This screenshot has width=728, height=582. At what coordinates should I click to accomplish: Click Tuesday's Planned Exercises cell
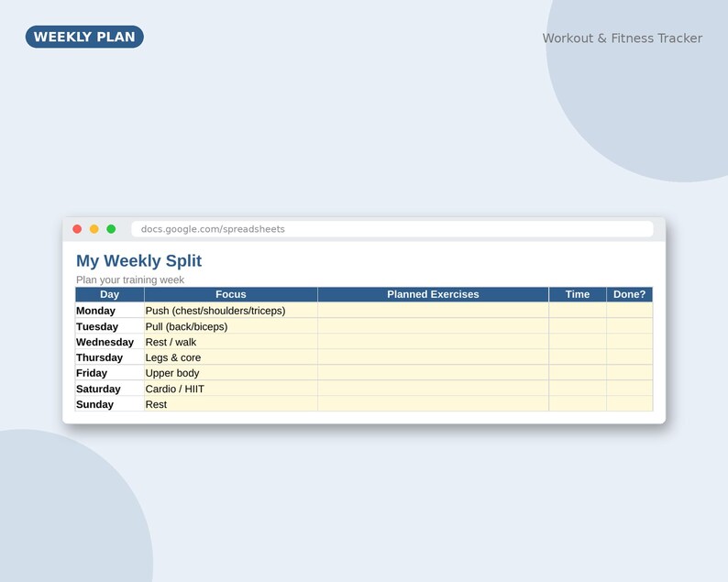point(433,326)
